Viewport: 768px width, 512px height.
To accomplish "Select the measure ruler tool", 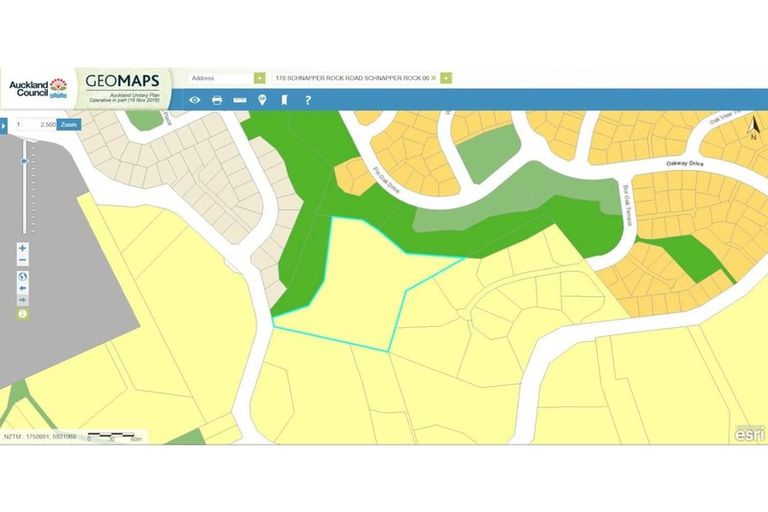I will (x=239, y=100).
